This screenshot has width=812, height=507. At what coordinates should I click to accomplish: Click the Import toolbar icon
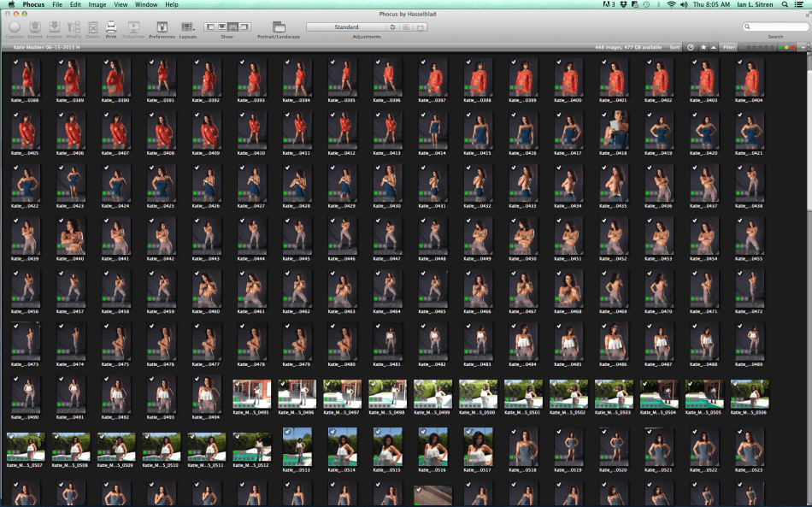tap(55, 28)
